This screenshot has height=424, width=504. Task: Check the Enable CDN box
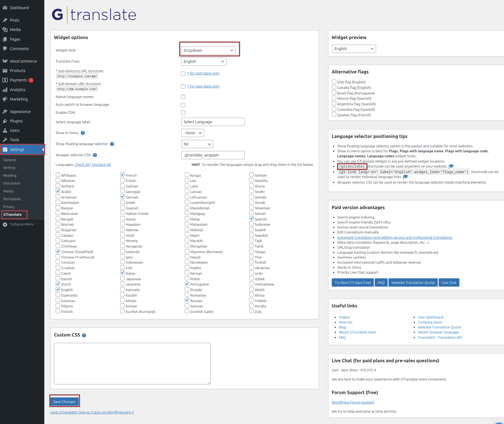(x=183, y=113)
